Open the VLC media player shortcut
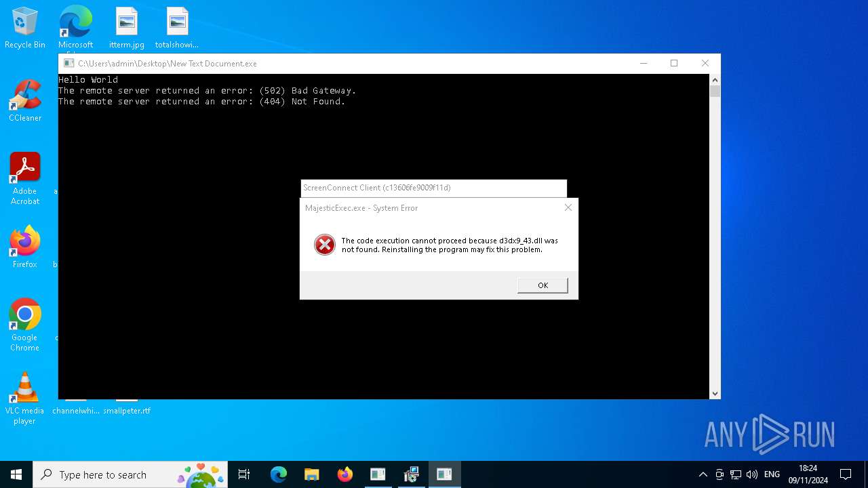The image size is (868, 488). pos(25,399)
